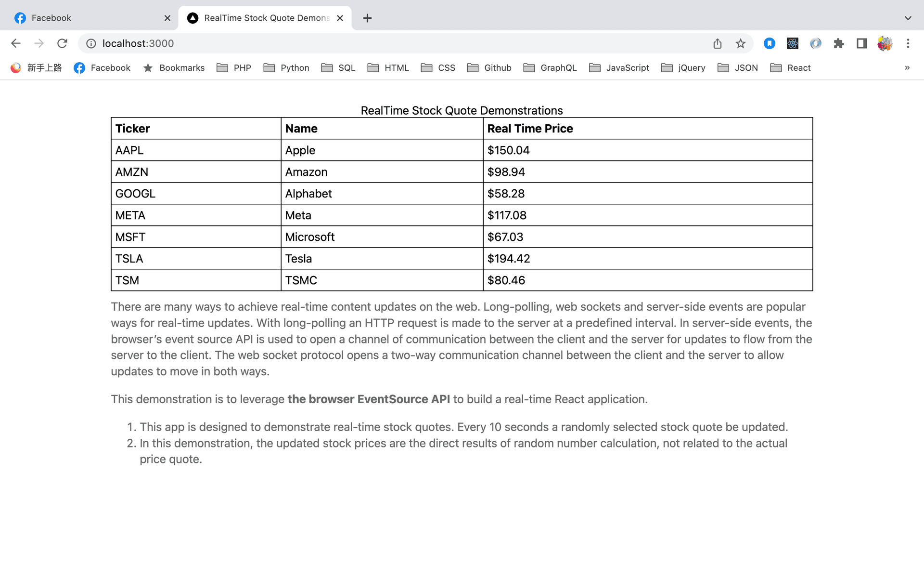Open the Github bookmark folder
This screenshot has height=578, width=924.
(x=489, y=68)
